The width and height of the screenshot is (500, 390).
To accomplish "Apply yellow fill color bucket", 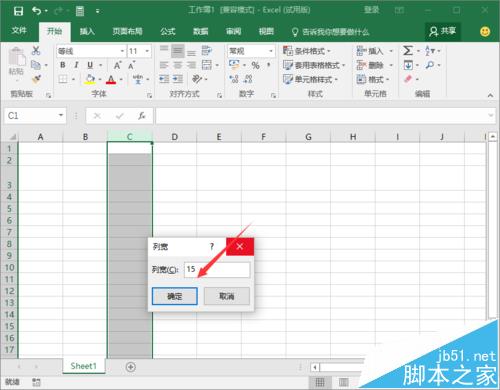I will (90, 79).
